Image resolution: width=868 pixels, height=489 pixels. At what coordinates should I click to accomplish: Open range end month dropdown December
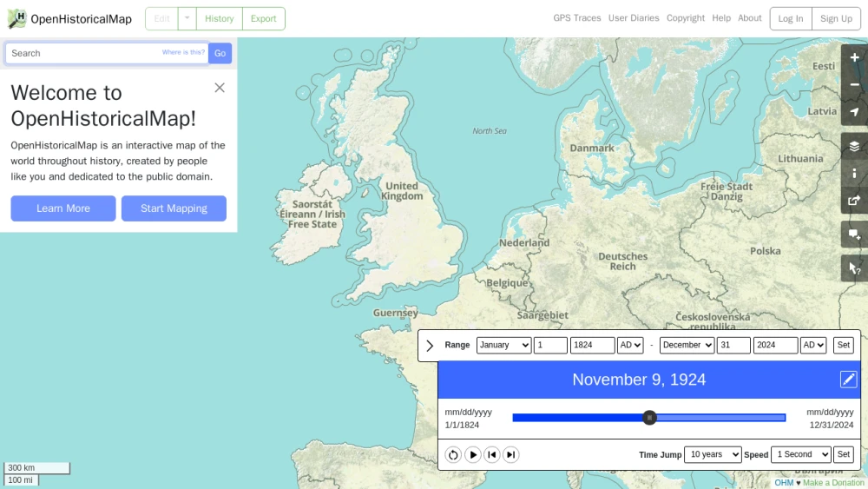(687, 345)
